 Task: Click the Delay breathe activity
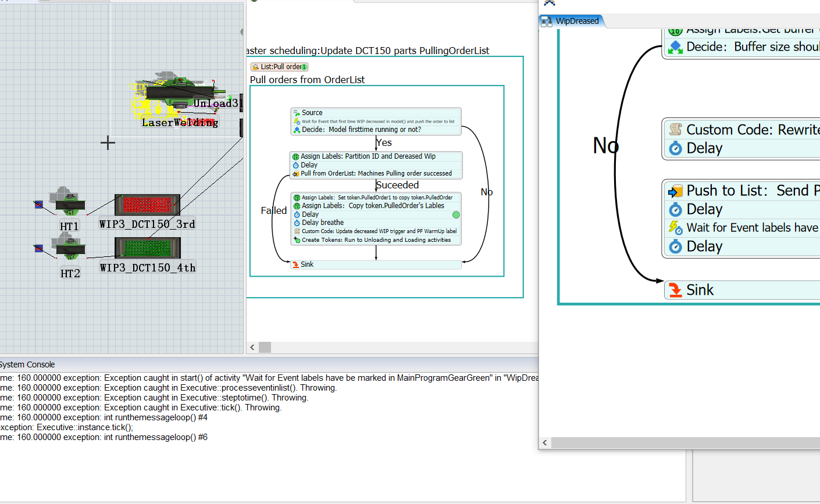coord(322,223)
